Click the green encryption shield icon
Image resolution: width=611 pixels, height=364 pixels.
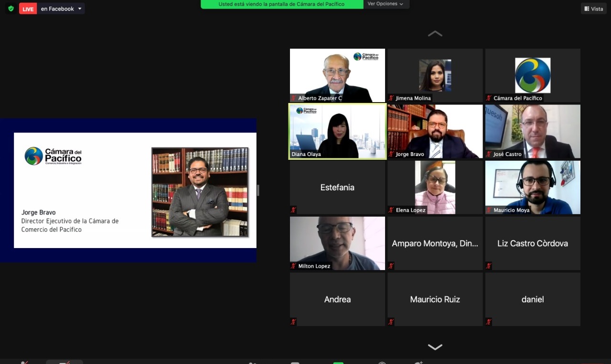pyautogui.click(x=11, y=9)
